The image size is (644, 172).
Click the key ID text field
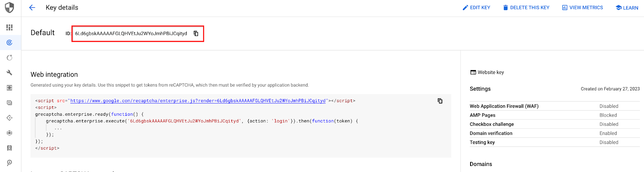point(131,34)
